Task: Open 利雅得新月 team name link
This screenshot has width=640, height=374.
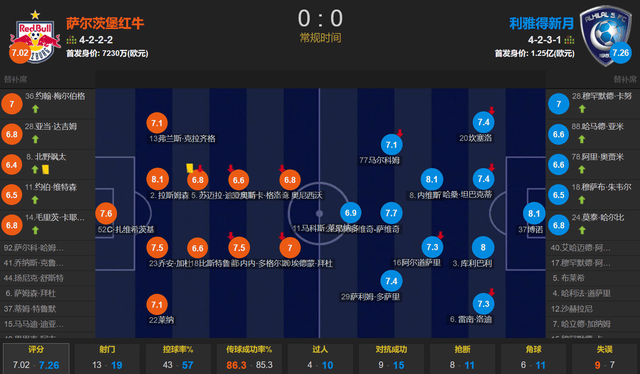Action: [x=541, y=23]
